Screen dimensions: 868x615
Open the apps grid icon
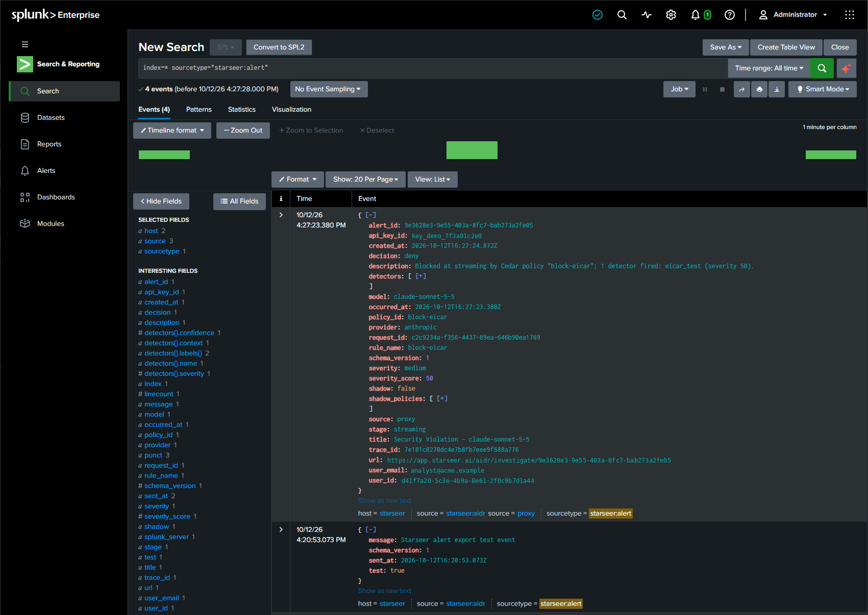[850, 15]
